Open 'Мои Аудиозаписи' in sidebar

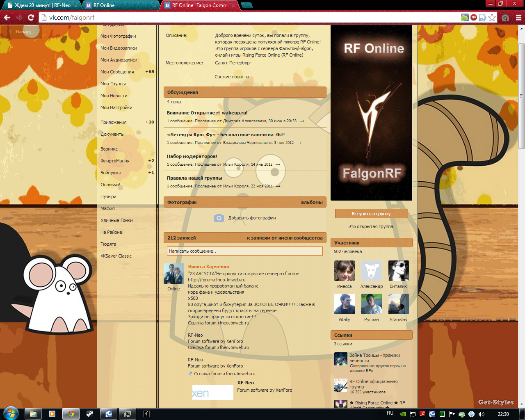tap(119, 60)
